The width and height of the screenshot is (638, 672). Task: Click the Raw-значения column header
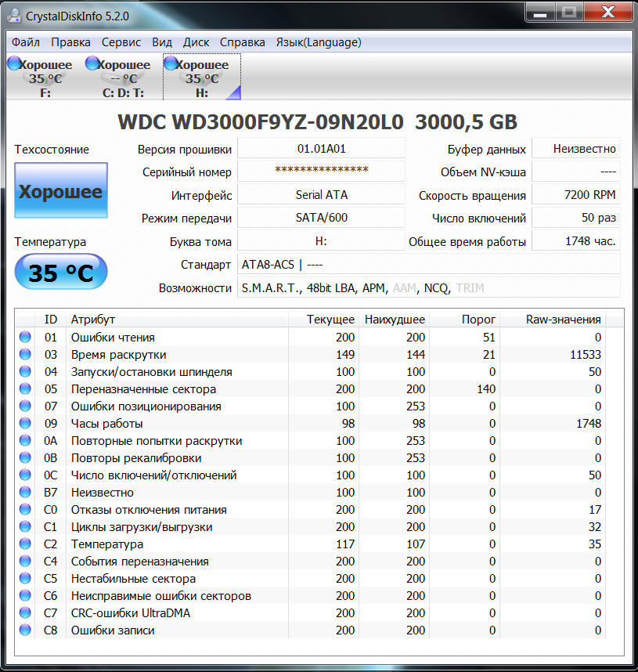point(553,320)
